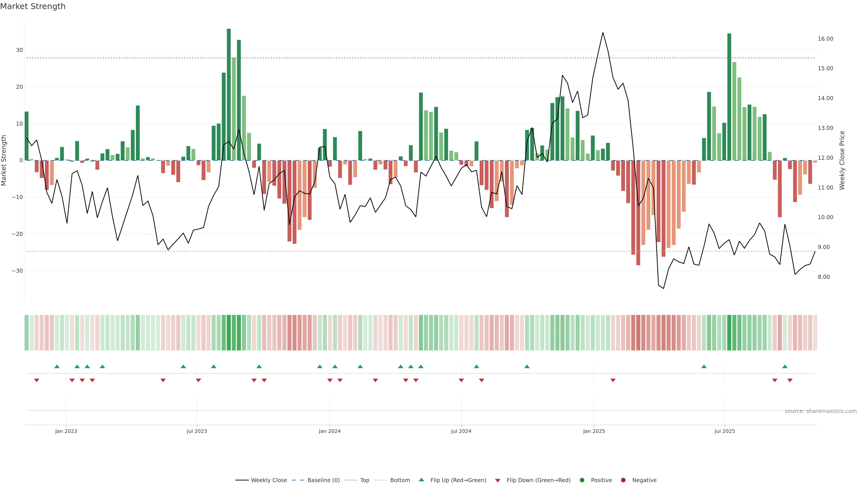Image resolution: width=868 pixels, height=488 pixels.
Task: Click the Jan 2024 x-axis label
Action: click(330, 431)
